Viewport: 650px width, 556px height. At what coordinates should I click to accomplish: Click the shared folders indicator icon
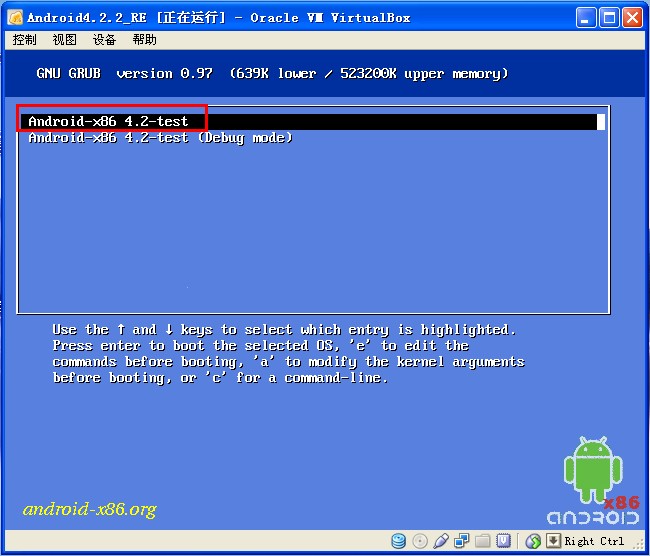483,541
